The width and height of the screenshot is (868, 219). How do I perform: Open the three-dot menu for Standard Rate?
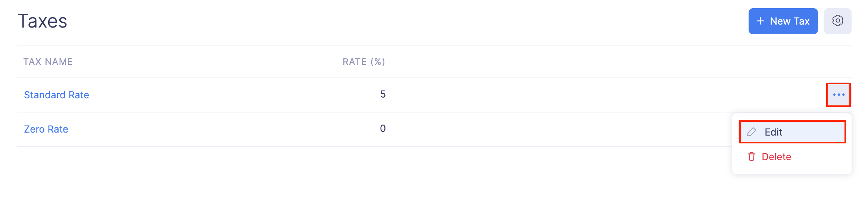tap(839, 95)
